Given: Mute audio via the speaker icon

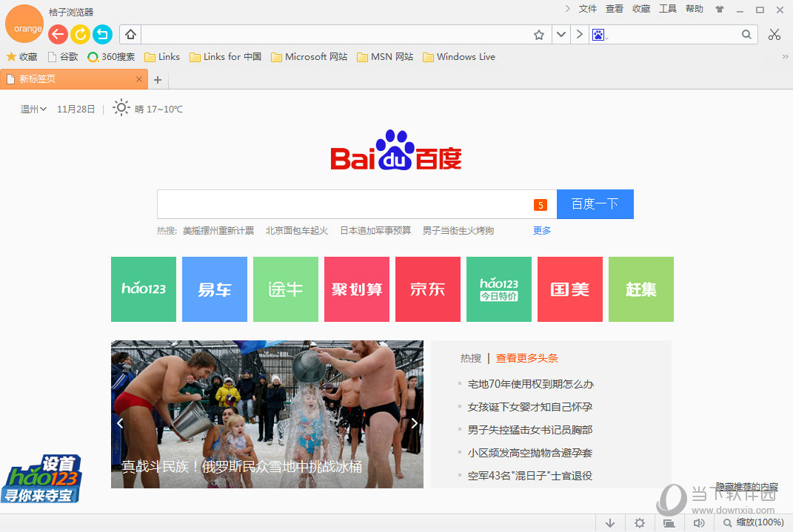Looking at the screenshot, I should (x=698, y=523).
